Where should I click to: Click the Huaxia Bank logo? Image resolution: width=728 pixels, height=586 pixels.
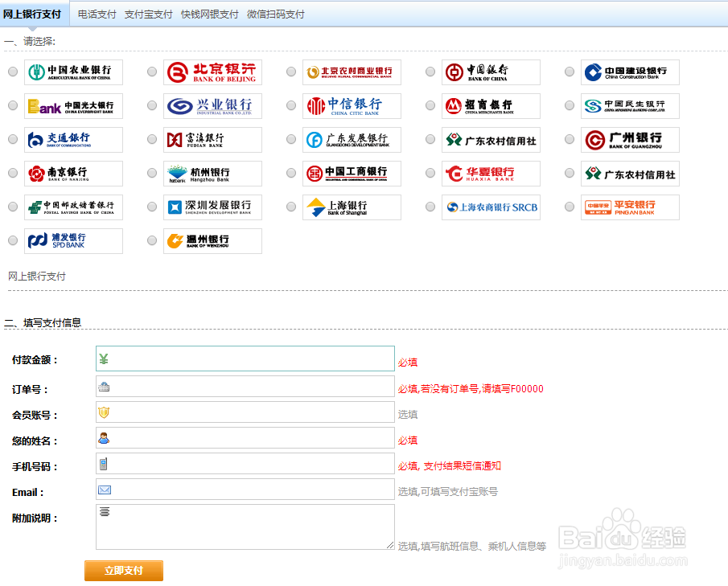click(x=492, y=174)
